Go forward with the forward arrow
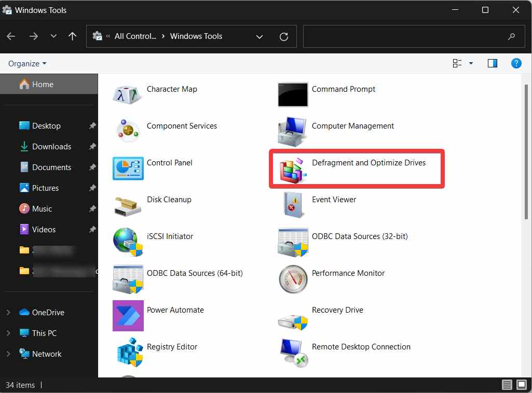532x393 pixels. pos(34,36)
